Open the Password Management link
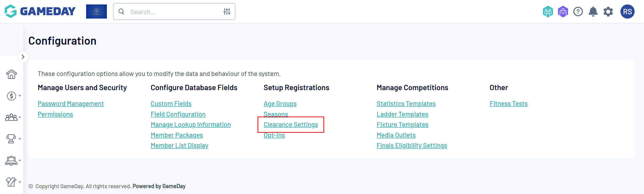644x194 pixels. click(71, 104)
